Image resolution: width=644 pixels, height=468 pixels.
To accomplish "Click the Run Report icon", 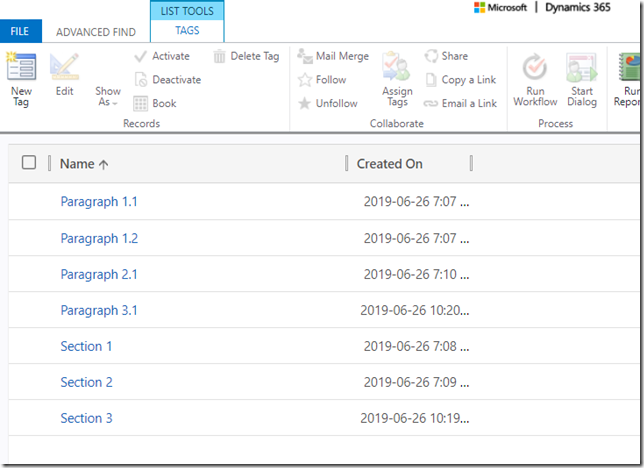I will coord(630,68).
